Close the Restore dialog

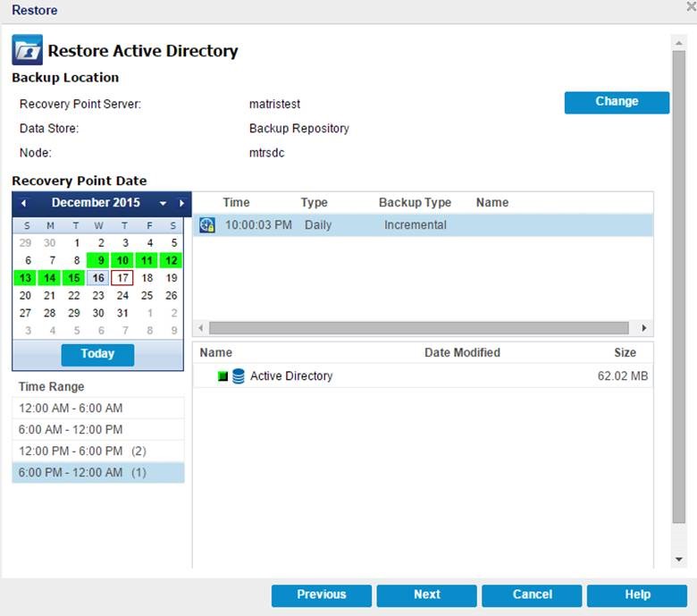tap(692, 6)
